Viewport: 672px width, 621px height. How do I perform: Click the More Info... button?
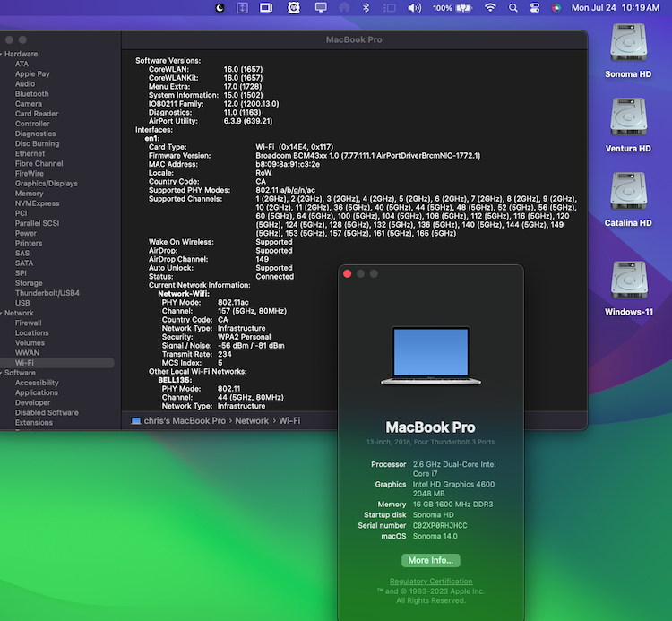pyautogui.click(x=431, y=561)
